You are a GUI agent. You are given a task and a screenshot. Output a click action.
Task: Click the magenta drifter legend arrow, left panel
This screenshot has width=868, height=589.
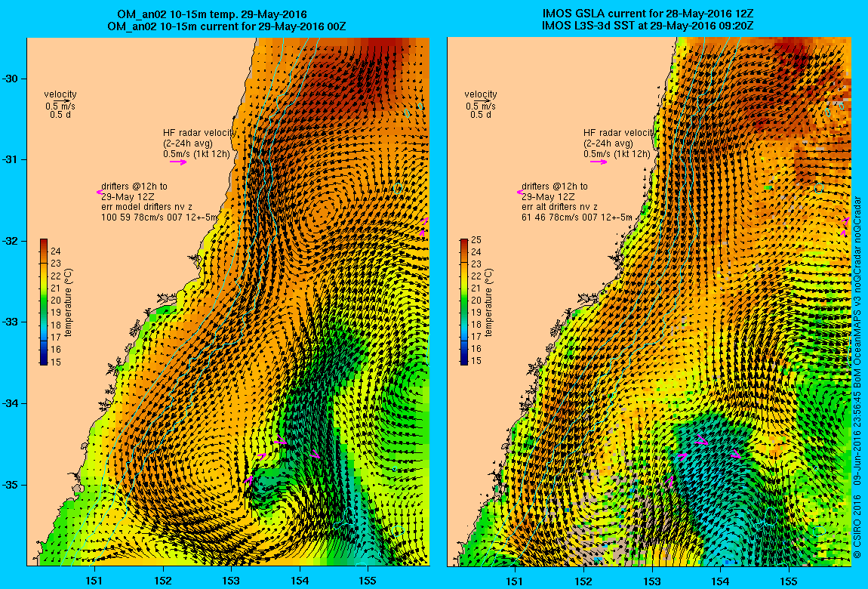pos(99,192)
